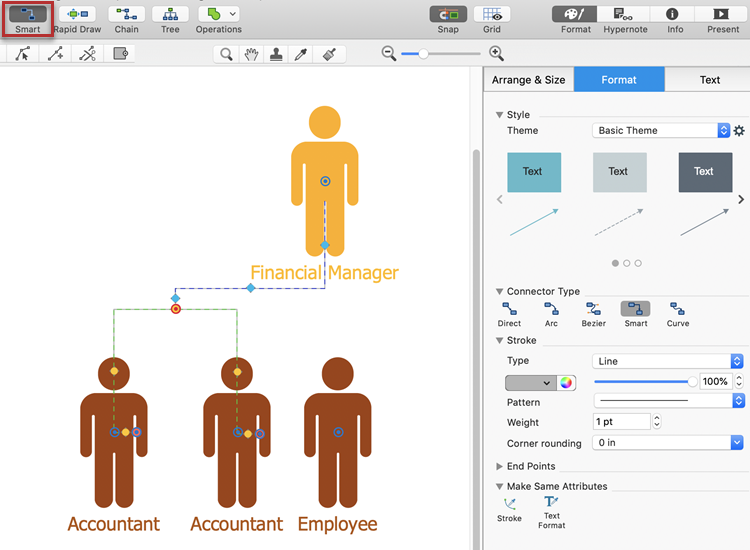Activate the Rapid Draw tool
The image size is (750, 550).
tap(77, 14)
